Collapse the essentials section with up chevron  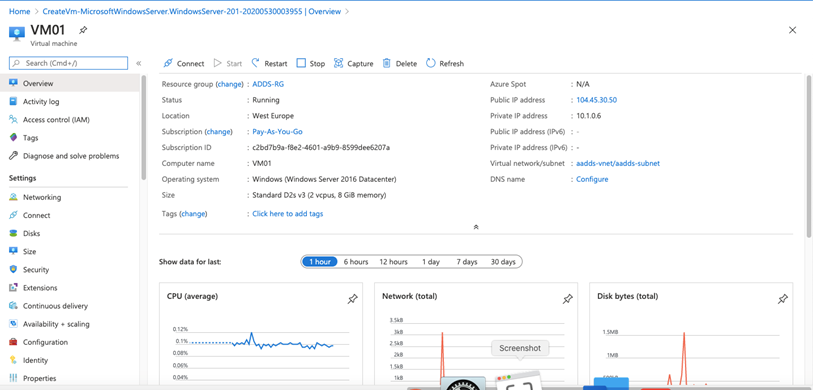tap(476, 227)
